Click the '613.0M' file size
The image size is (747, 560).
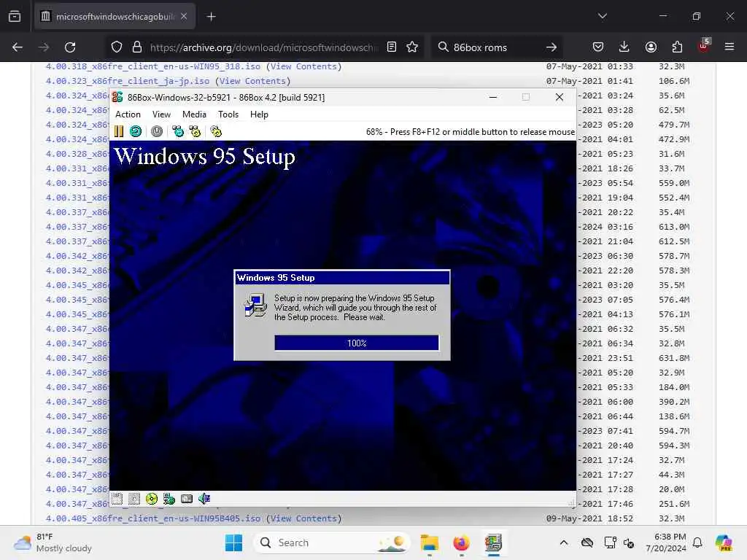coord(674,227)
